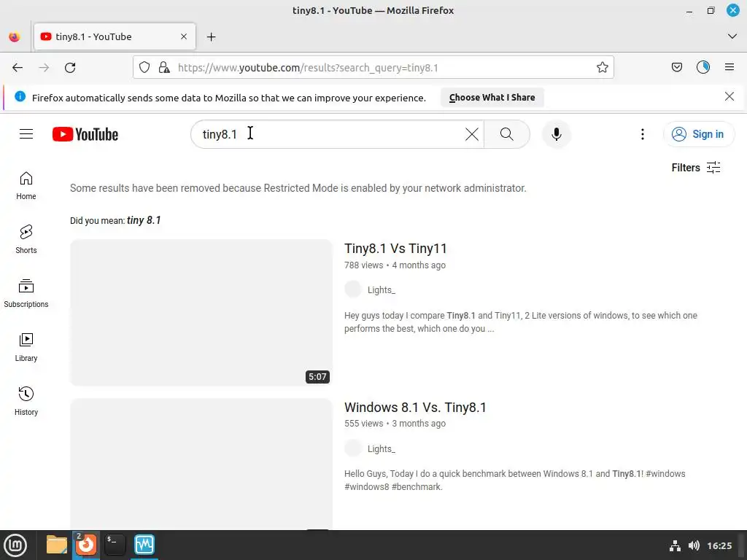Open History in the sidebar
Screen dimensions: 747x560
tap(26, 401)
